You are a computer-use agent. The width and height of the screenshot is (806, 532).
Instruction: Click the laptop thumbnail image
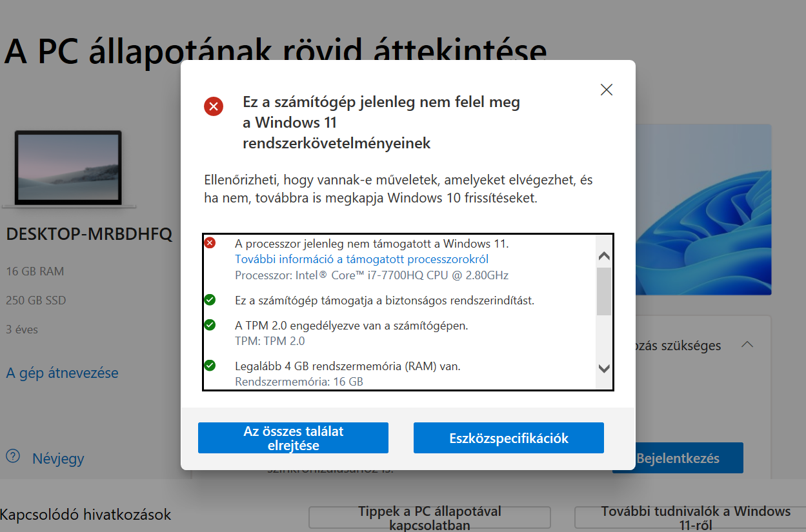[x=68, y=169]
